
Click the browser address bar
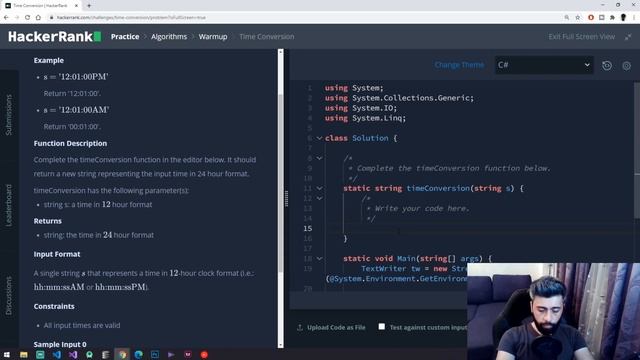pos(304,18)
